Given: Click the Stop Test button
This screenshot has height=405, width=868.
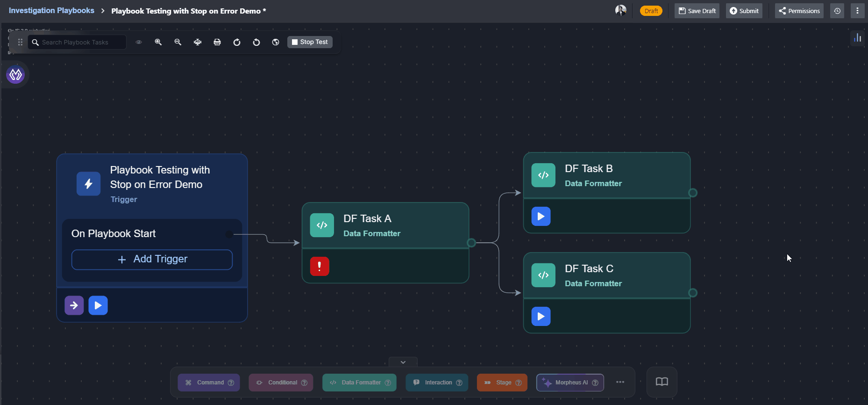Looking at the screenshot, I should tap(310, 42).
